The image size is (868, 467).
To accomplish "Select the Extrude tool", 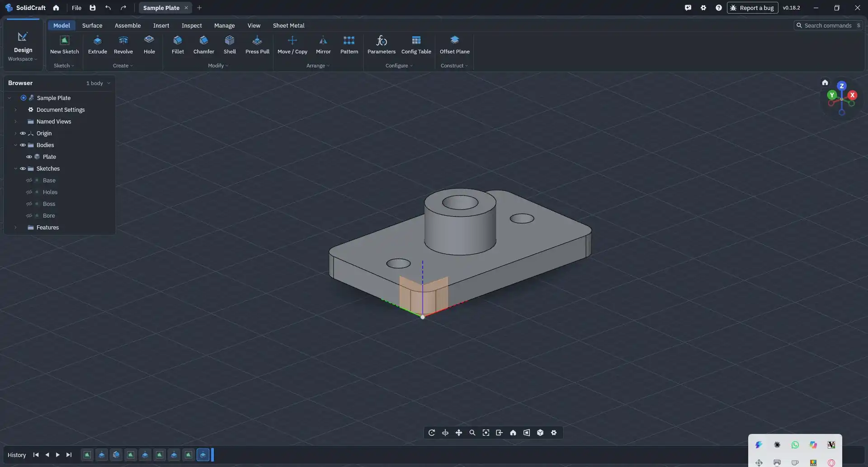I will click(97, 45).
